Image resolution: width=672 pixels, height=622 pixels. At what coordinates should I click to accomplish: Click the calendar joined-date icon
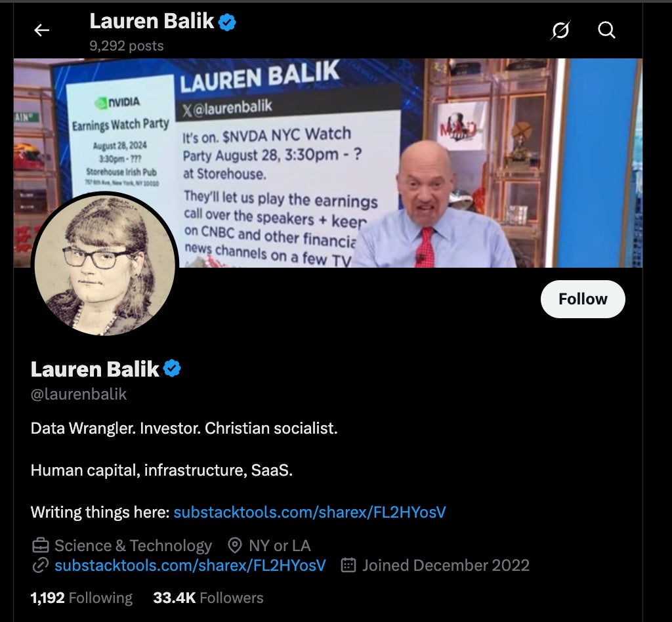pos(348,565)
